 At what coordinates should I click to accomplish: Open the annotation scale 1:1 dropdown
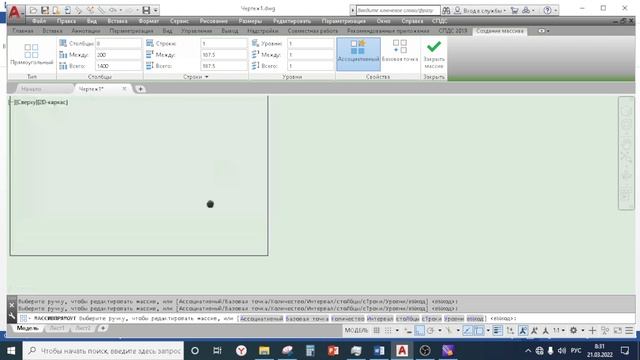tap(559, 330)
